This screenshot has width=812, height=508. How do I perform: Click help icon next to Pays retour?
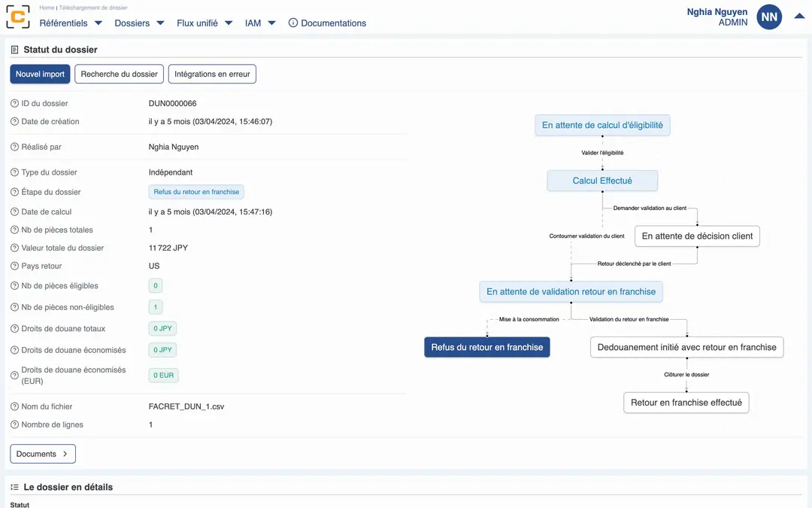coord(14,266)
